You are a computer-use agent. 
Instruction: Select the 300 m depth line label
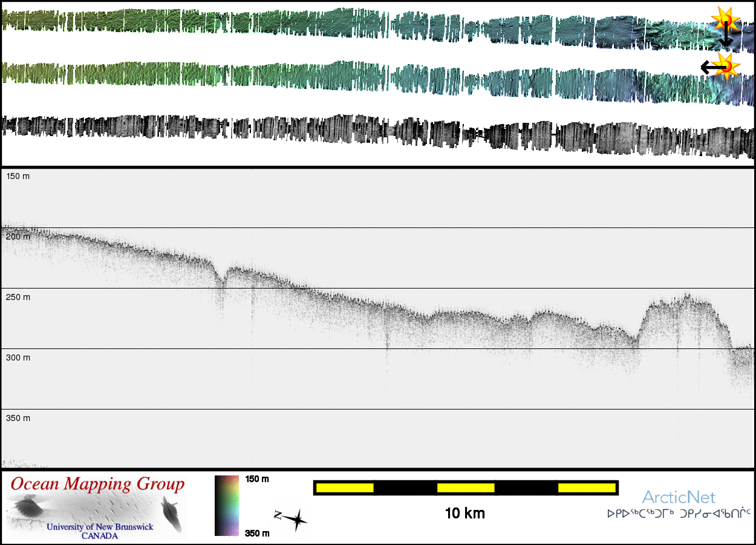(18, 357)
